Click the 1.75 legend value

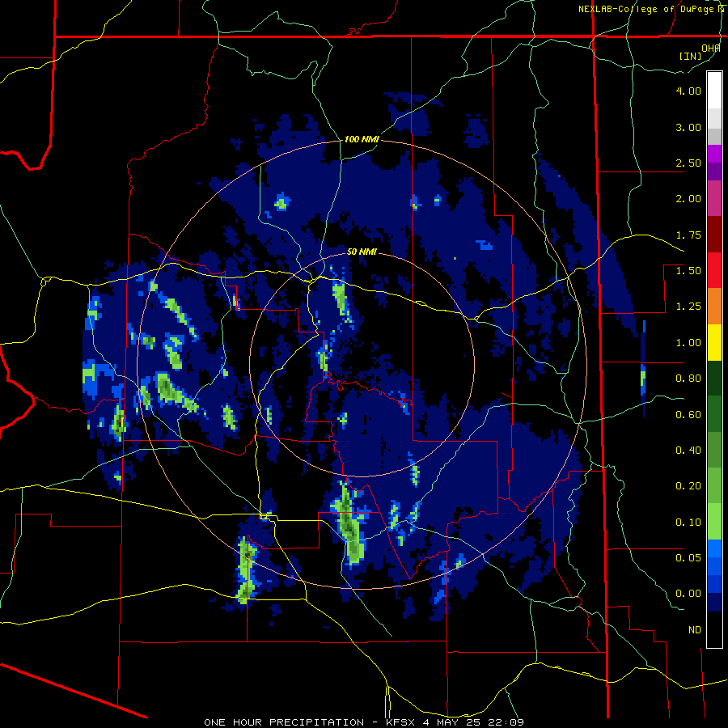[688, 235]
